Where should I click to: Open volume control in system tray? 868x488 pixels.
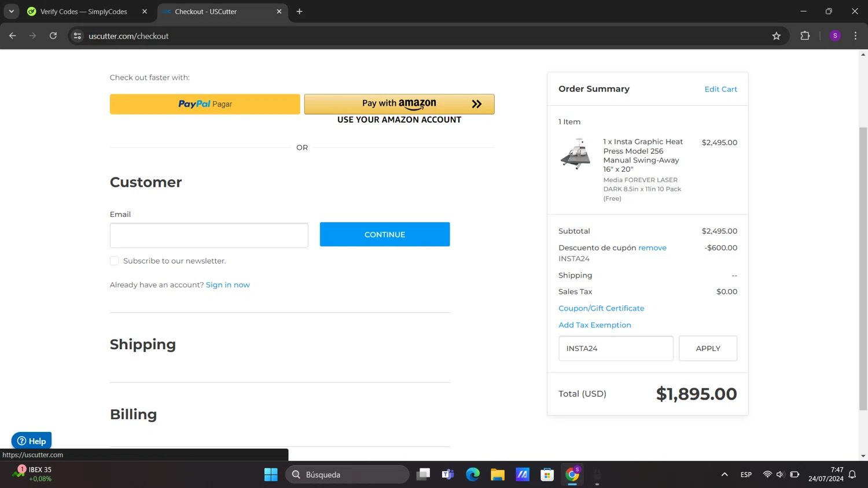coord(780,475)
